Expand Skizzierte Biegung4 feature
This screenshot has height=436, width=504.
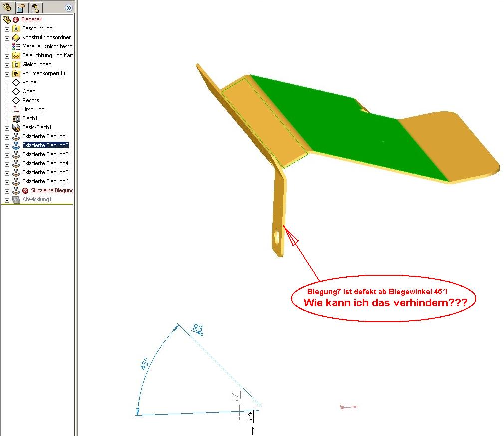coord(7,164)
